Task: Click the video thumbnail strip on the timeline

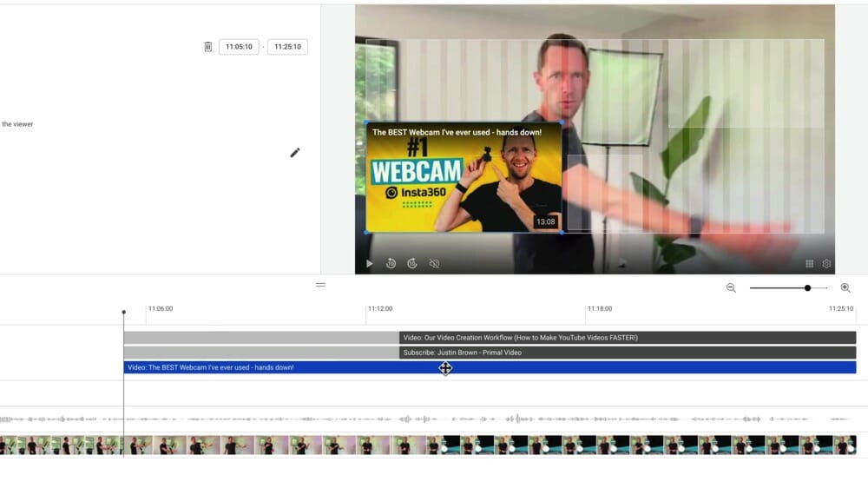Action: click(x=428, y=445)
